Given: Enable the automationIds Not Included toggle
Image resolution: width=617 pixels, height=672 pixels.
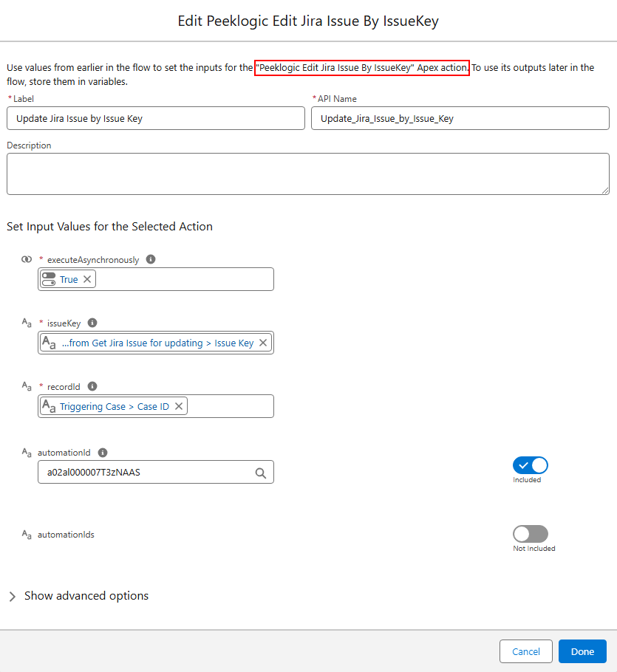Looking at the screenshot, I should coord(531,534).
